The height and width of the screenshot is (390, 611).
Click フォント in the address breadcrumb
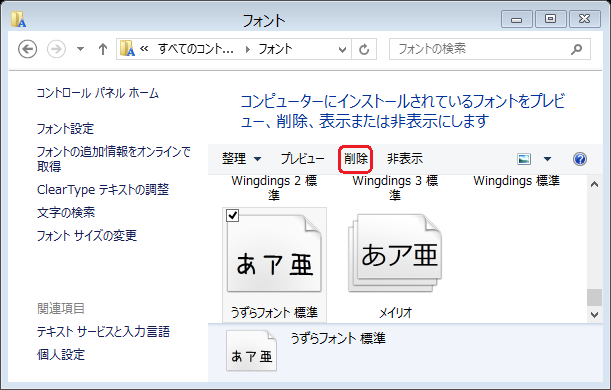coord(275,49)
